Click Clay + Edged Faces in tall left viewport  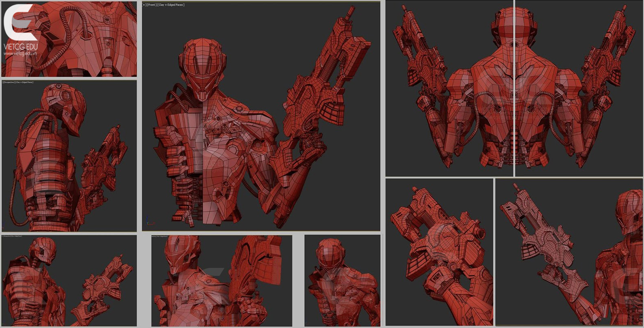click(x=24, y=82)
